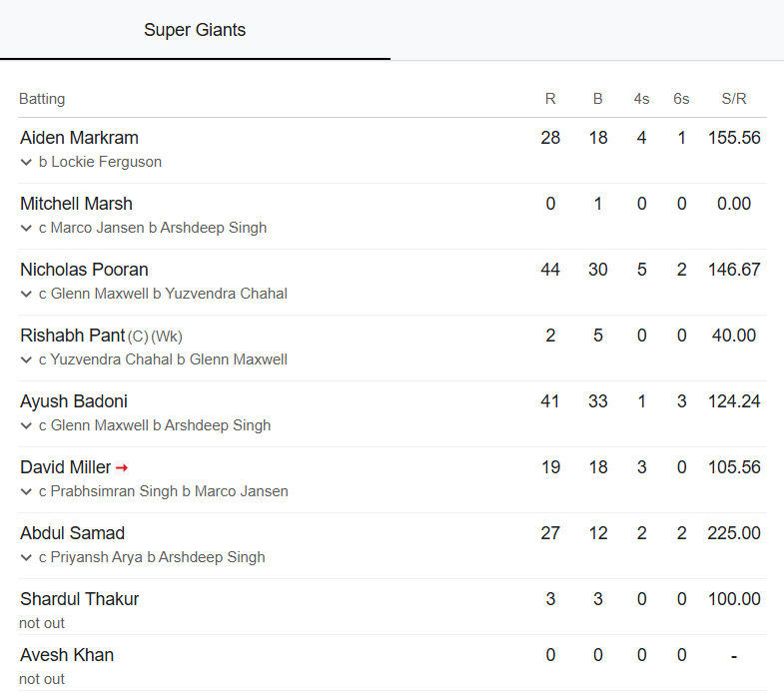784x699 pixels.
Task: Expand Abdul Samad dismissal chevron
Action: [x=26, y=557]
